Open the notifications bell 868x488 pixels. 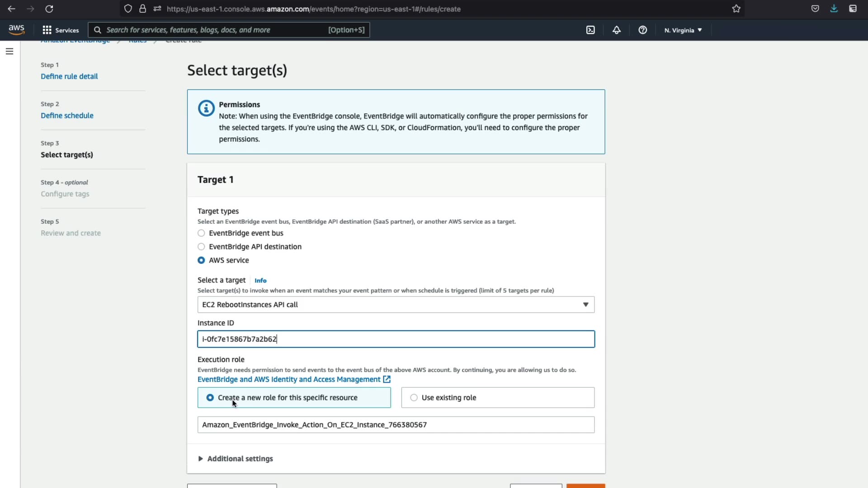pyautogui.click(x=617, y=30)
